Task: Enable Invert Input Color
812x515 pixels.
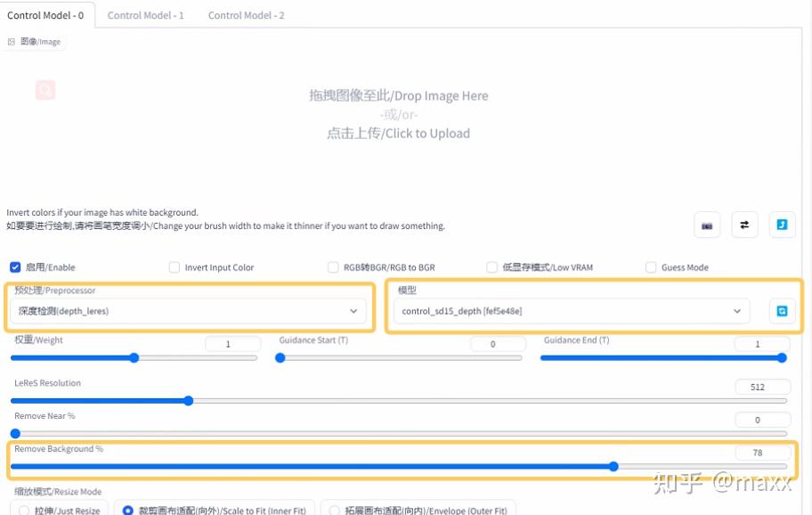Action: click(175, 266)
